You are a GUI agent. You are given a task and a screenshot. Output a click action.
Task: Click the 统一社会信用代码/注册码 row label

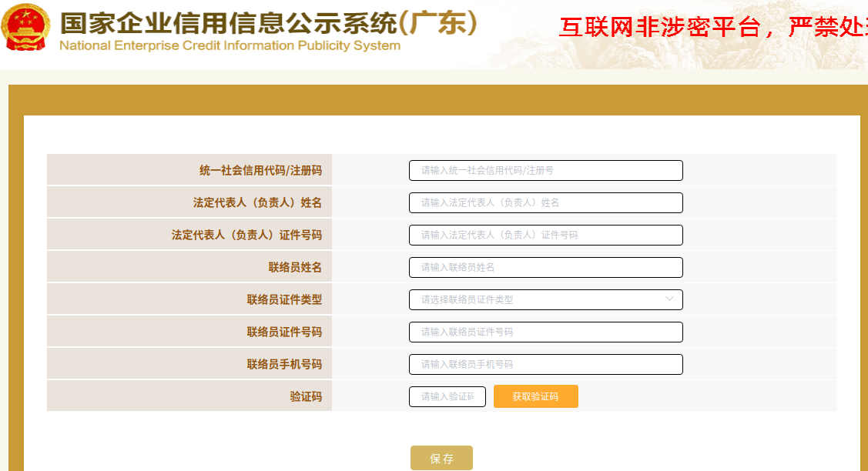[x=260, y=171]
